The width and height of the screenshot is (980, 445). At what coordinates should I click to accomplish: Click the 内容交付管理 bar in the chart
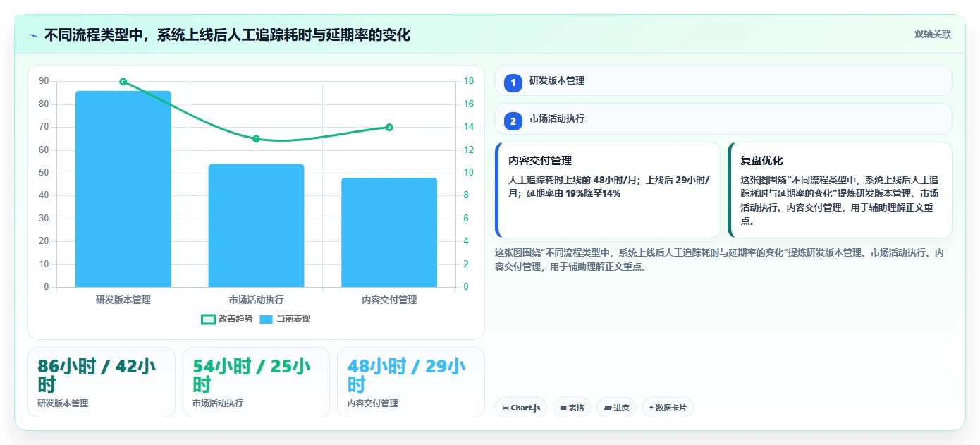[x=389, y=233]
